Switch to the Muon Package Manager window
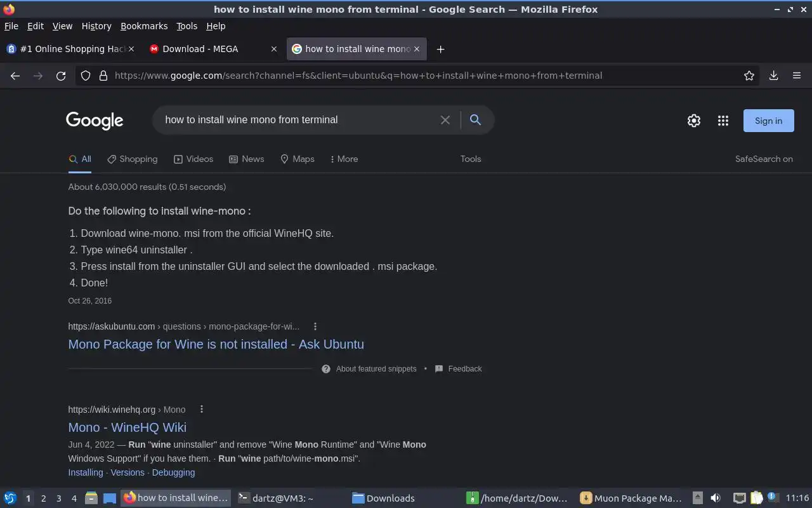This screenshot has width=812, height=508. [x=631, y=498]
